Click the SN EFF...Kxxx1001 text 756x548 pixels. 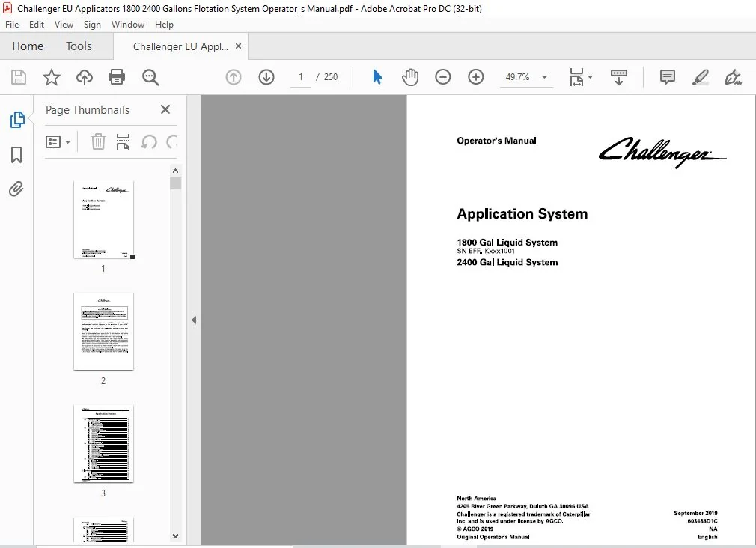pyautogui.click(x=486, y=251)
